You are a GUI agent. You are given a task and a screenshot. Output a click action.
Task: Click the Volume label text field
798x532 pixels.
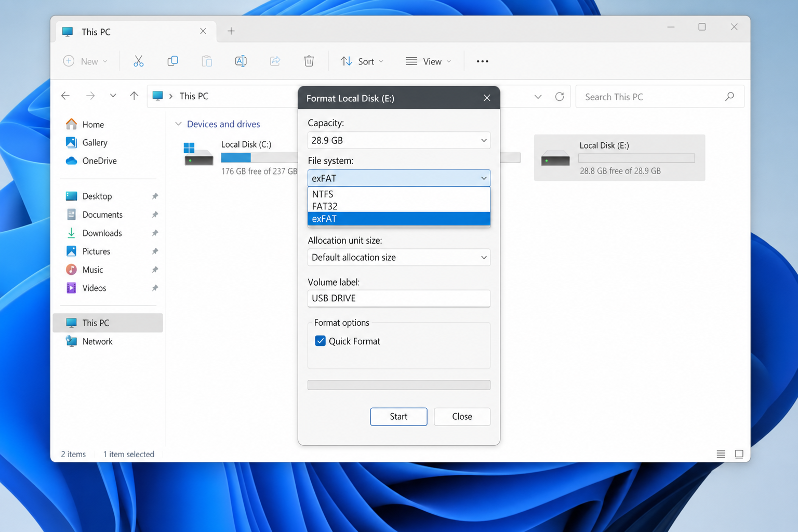[x=399, y=298]
